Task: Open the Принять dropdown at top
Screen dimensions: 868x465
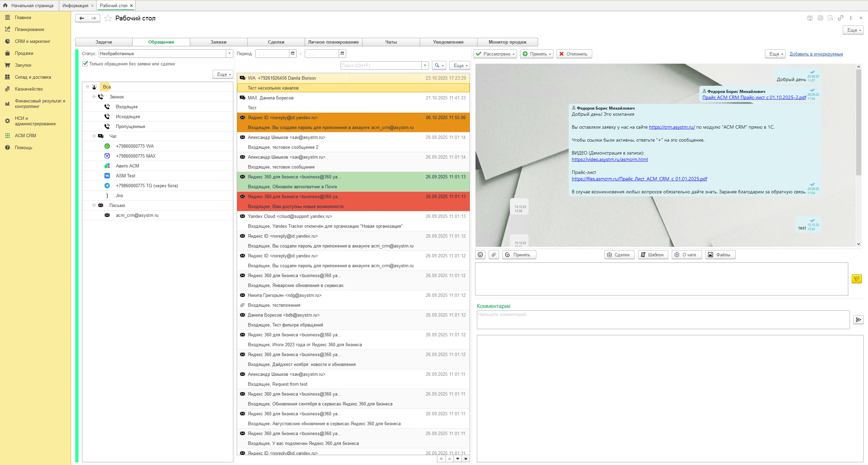Action: click(x=537, y=54)
